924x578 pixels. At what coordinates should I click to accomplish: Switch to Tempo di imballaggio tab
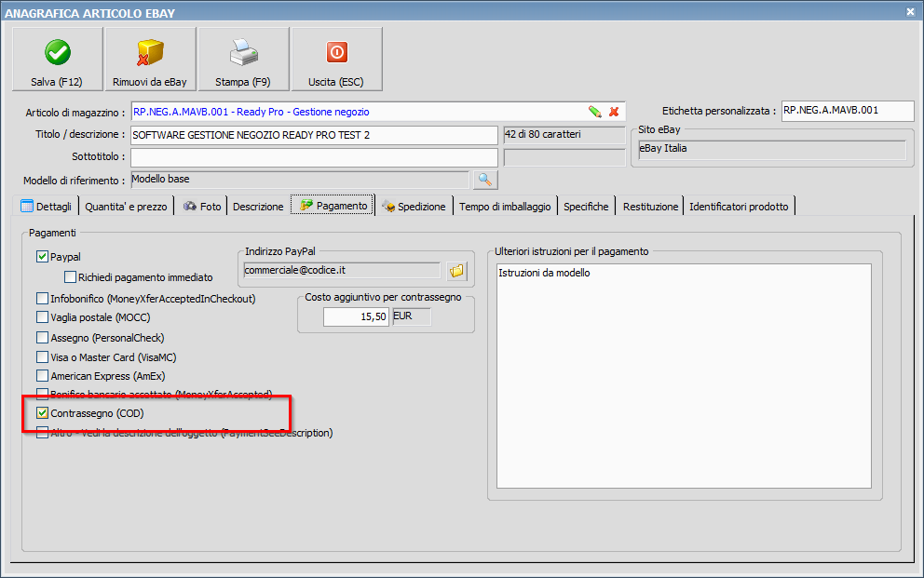click(505, 207)
